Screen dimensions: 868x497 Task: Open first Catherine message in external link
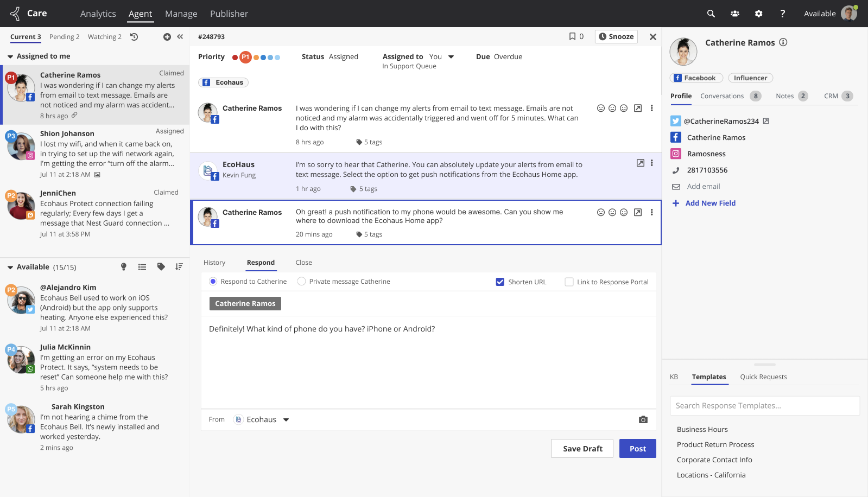[x=638, y=108]
